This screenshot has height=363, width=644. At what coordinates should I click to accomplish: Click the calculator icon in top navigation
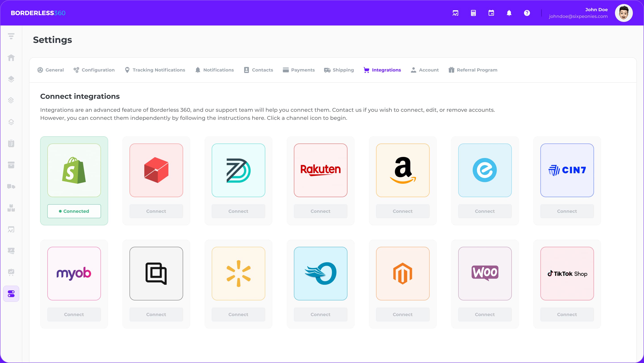coord(473,13)
